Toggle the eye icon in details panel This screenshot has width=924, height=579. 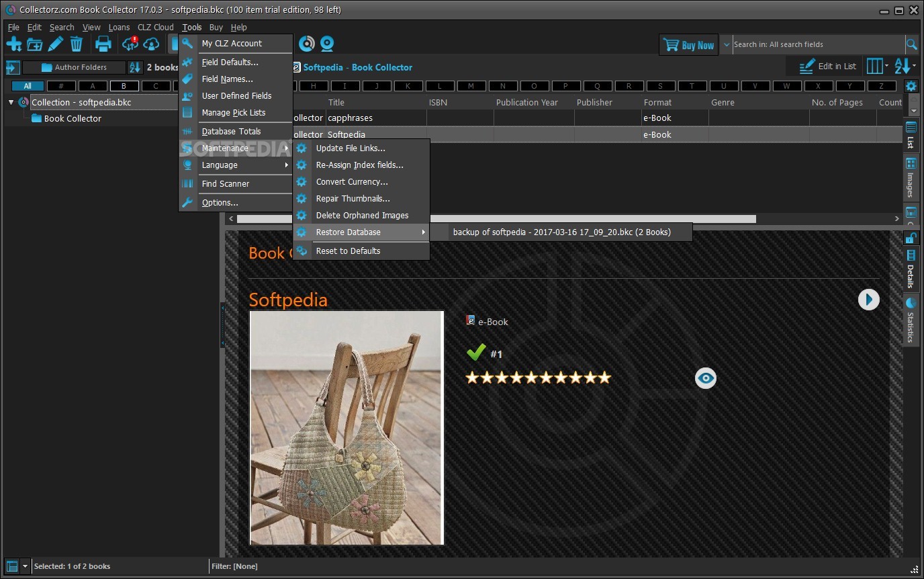point(705,378)
